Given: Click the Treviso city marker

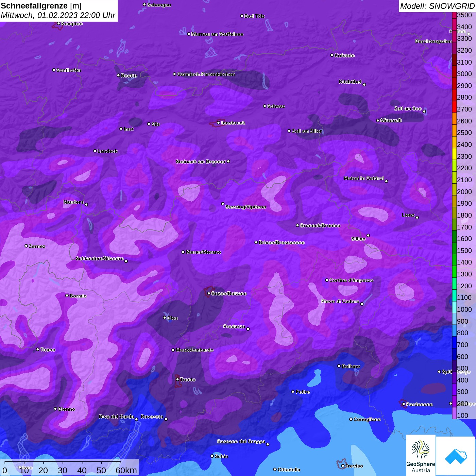Looking at the screenshot, I should pos(343,466).
